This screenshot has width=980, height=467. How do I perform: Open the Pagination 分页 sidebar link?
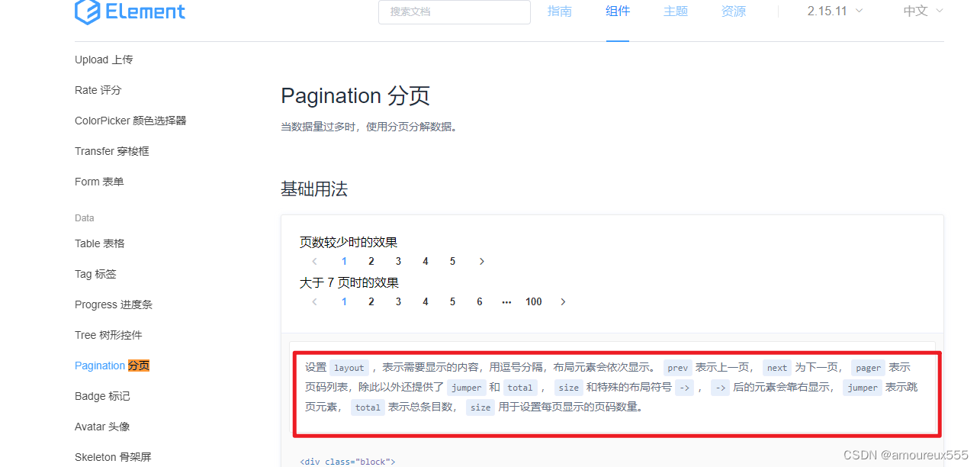(111, 366)
